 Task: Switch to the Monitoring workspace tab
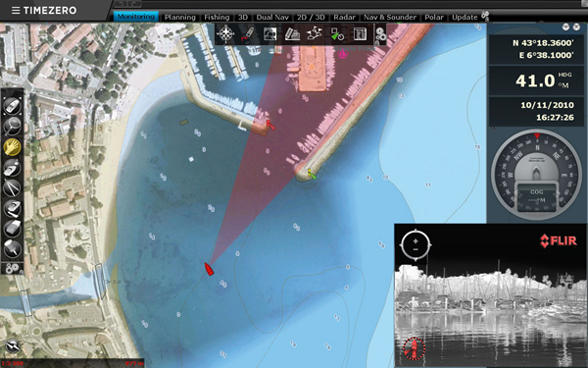point(136,17)
